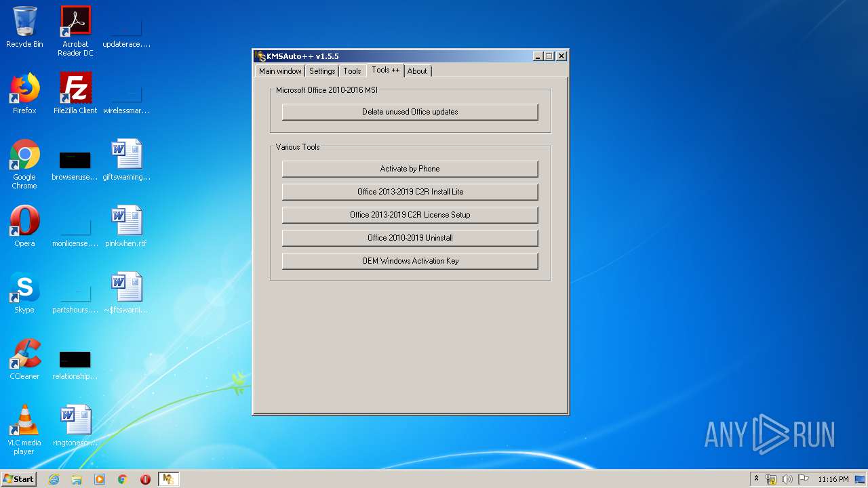This screenshot has width=868, height=488.
Task: Select the ~$ftswarni temporary Word file
Action: click(x=126, y=293)
